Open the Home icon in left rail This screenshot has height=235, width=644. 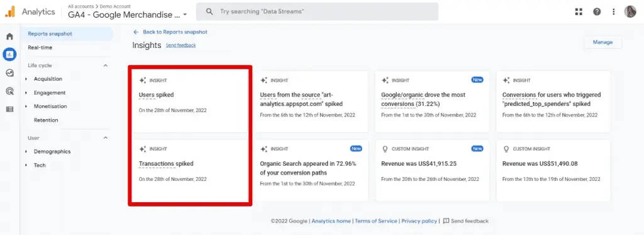tap(9, 36)
